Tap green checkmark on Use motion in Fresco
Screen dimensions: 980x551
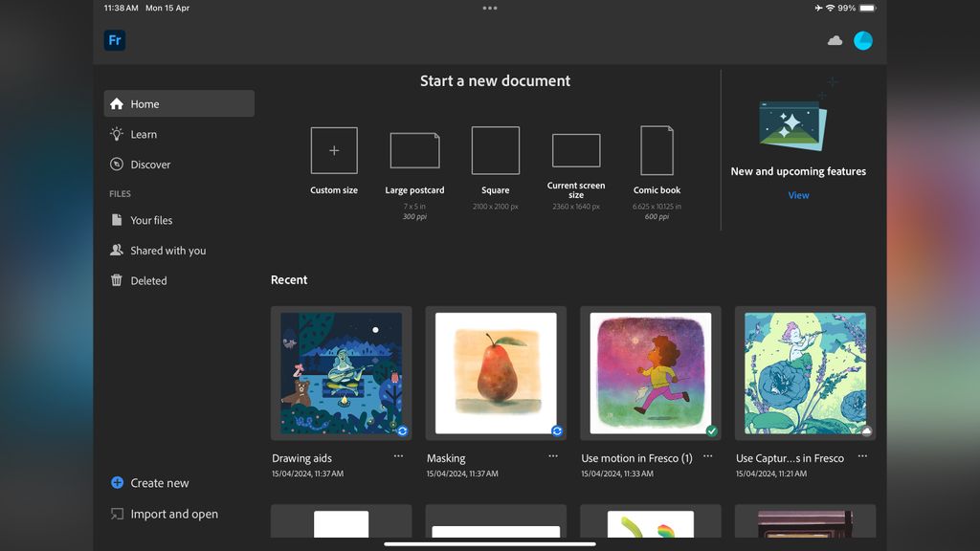711,432
